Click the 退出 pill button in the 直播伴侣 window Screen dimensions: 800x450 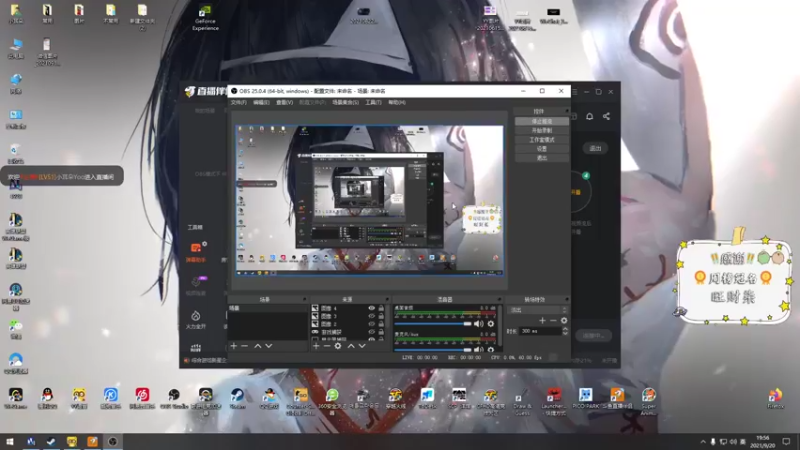point(595,148)
